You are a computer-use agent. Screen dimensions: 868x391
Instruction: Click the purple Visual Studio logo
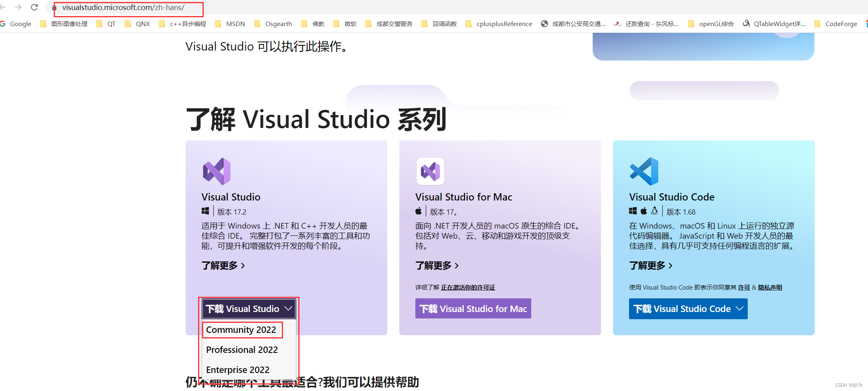(216, 171)
